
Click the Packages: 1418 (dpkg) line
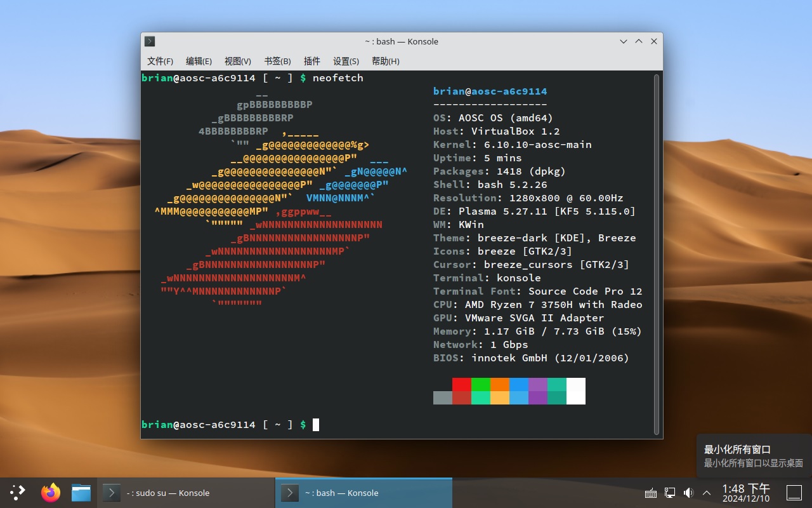coord(499,171)
